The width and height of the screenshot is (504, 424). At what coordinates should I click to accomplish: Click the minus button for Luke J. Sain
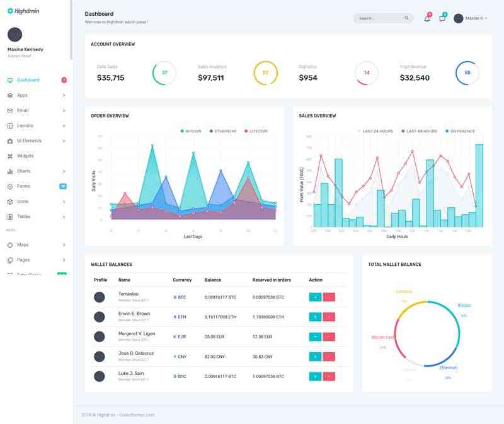[x=329, y=376]
